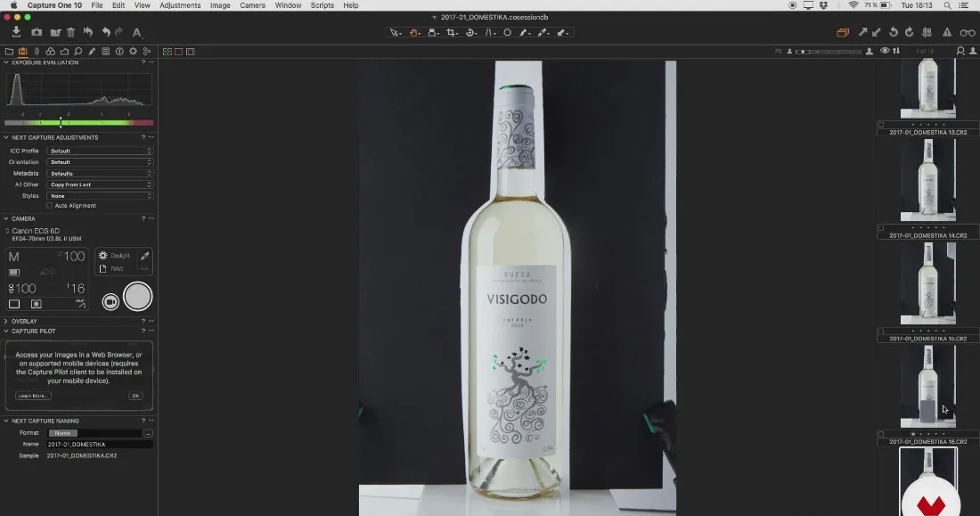Viewport: 980px width, 516px height.
Task: Select the Crop tool in cursor toolbar
Action: point(452,32)
